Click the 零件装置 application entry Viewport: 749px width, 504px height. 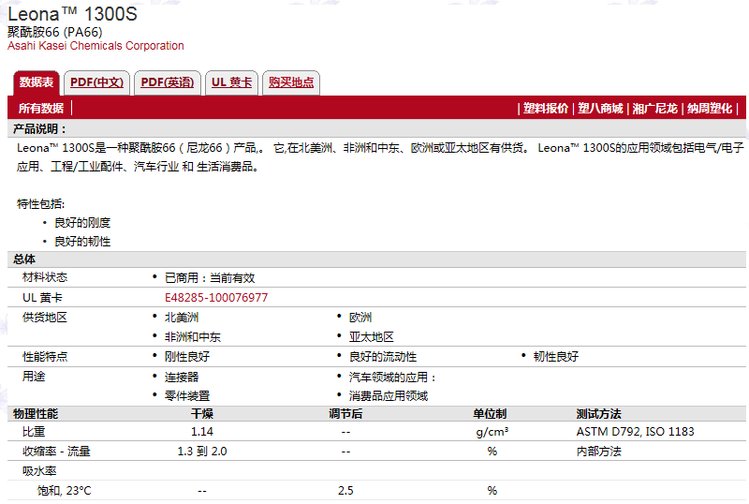pyautogui.click(x=187, y=396)
